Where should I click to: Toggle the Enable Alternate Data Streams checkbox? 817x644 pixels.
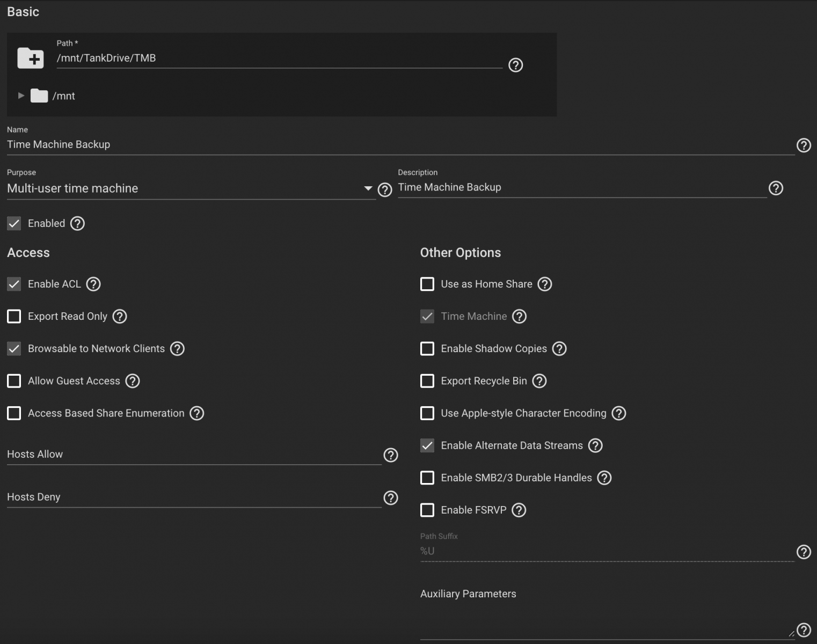point(427,445)
